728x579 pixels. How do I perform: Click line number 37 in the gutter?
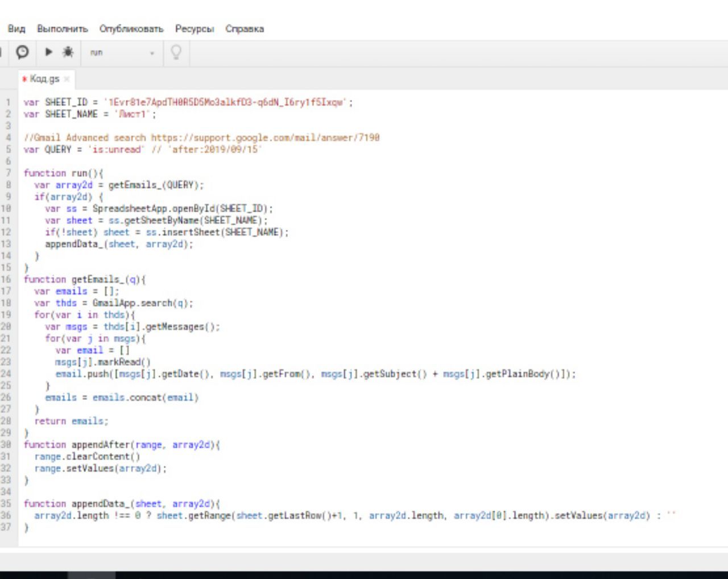coord(6,528)
